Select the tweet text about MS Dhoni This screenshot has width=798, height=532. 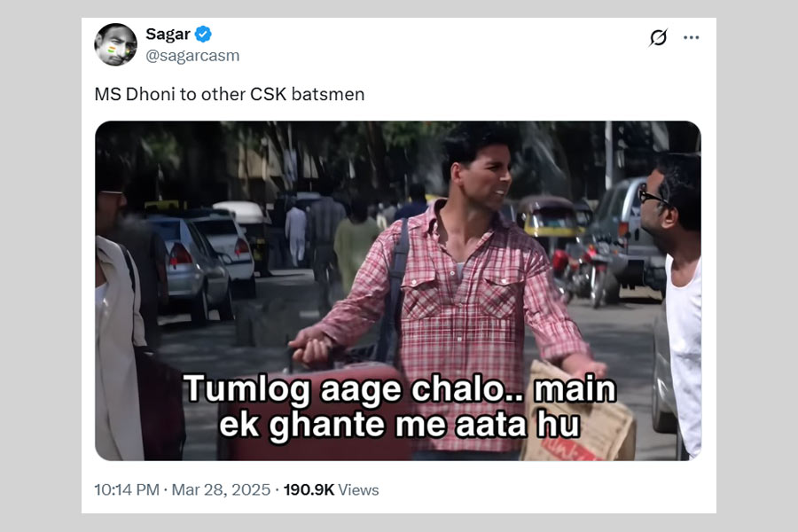(230, 94)
